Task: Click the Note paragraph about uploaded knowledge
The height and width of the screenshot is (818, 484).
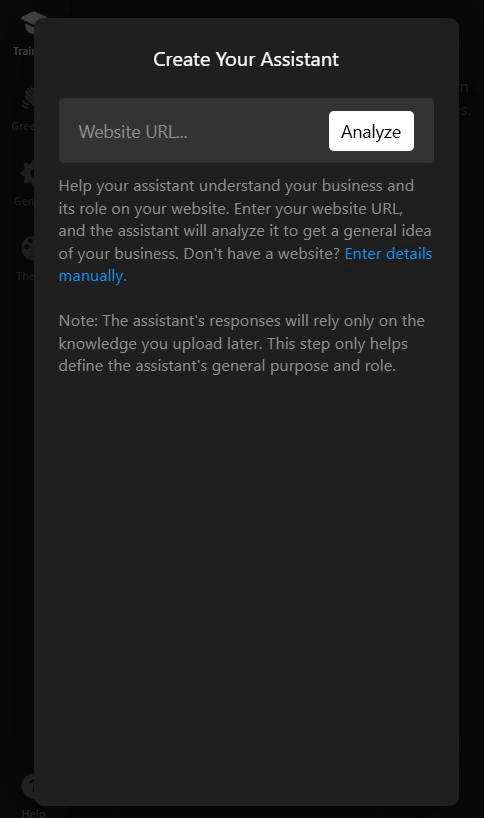Action: (241, 343)
